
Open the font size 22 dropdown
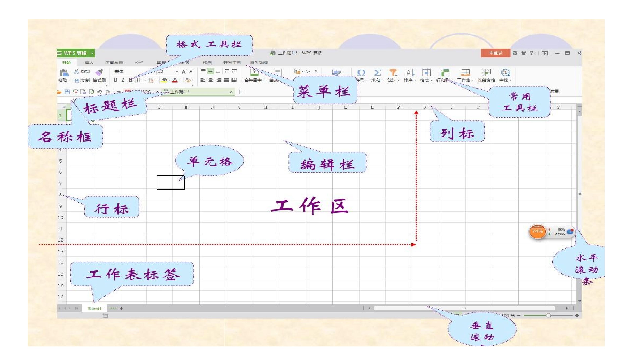[177, 72]
